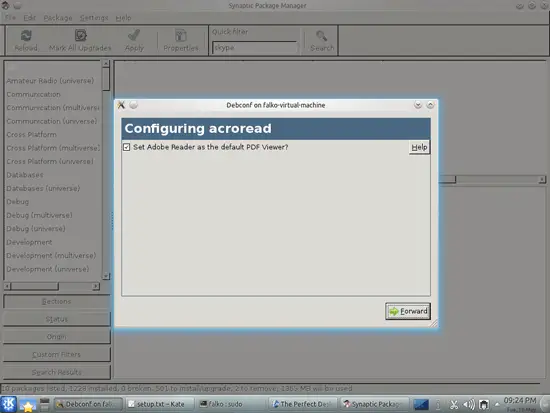Click the sections list scroll-down arrow
550x413 pixels.
click(106, 277)
